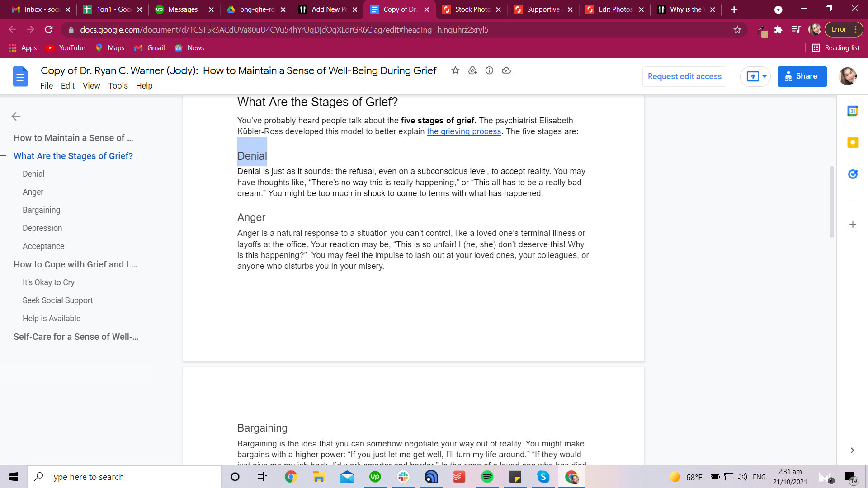Screen dimensions: 868x488
Task: Open Google Keep side panel
Action: 853,143
